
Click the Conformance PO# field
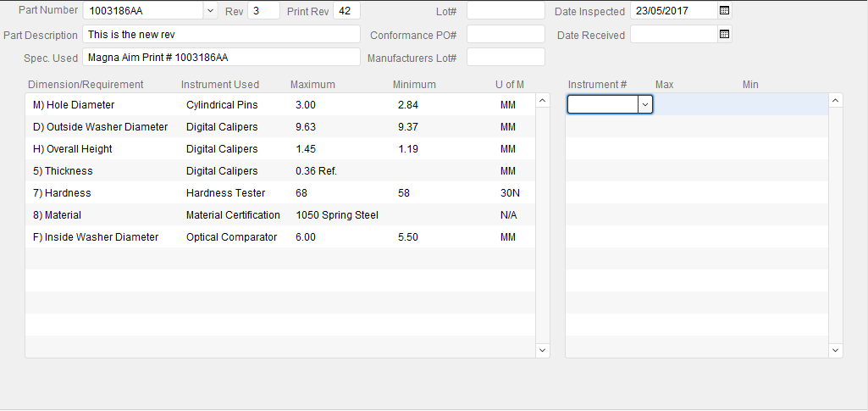(506, 35)
